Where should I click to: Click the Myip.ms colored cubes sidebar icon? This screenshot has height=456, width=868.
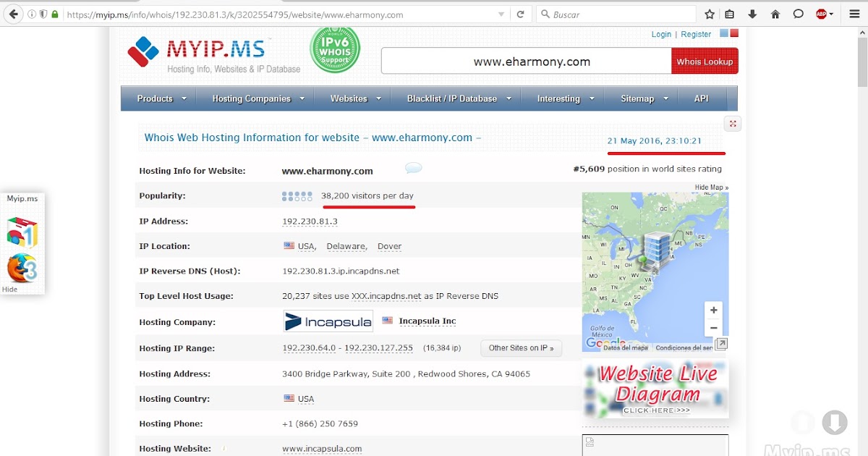pos(22,232)
